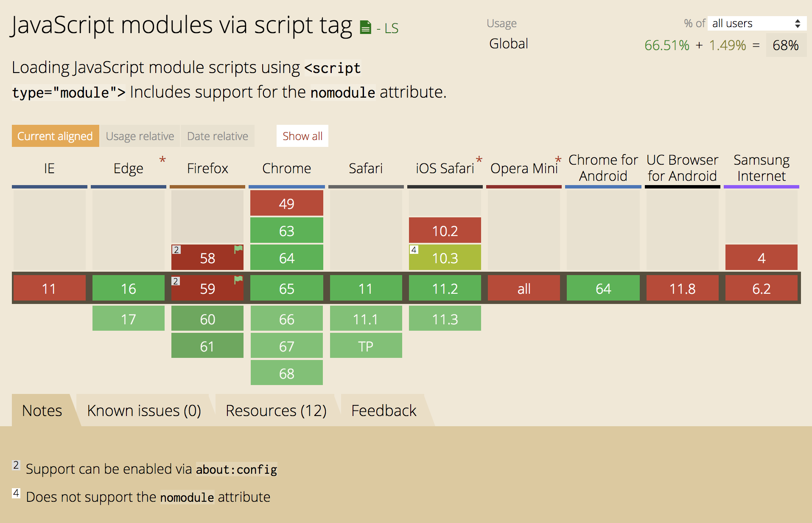Switch to Usage relative view

click(x=140, y=136)
